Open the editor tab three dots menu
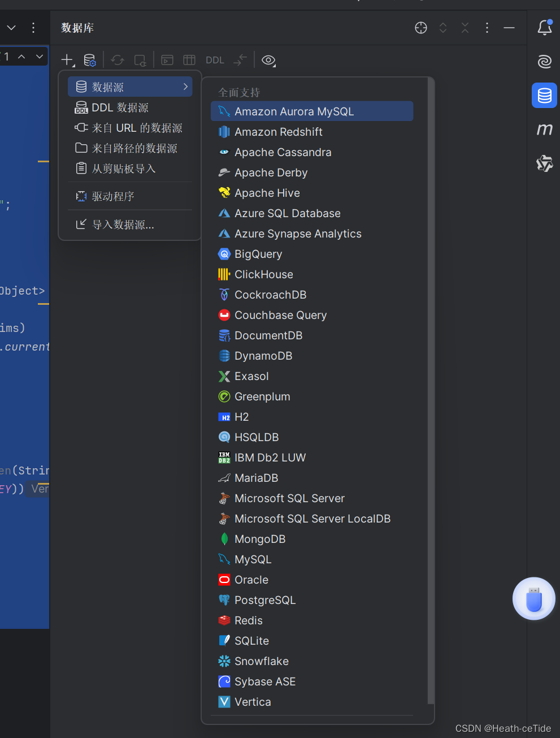 coord(33,28)
